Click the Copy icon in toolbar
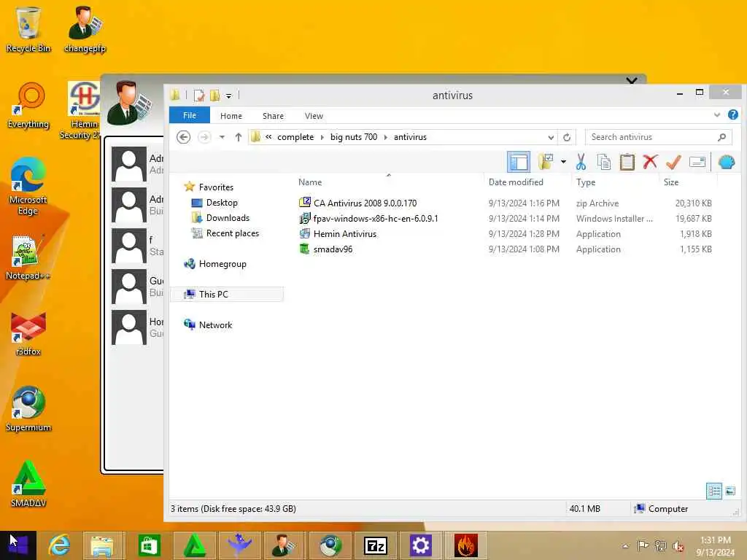Image resolution: width=747 pixels, height=560 pixels. coord(603,162)
